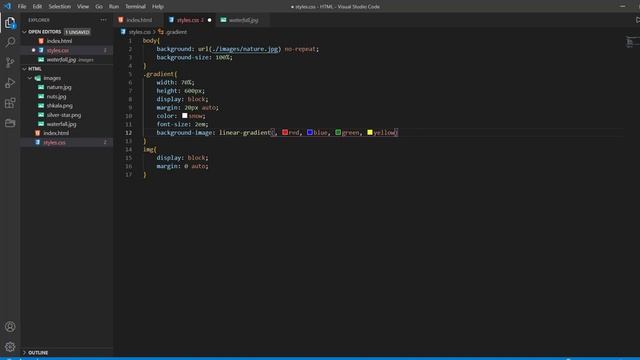
Task: Open the Help menu
Action: pyautogui.click(x=158, y=7)
